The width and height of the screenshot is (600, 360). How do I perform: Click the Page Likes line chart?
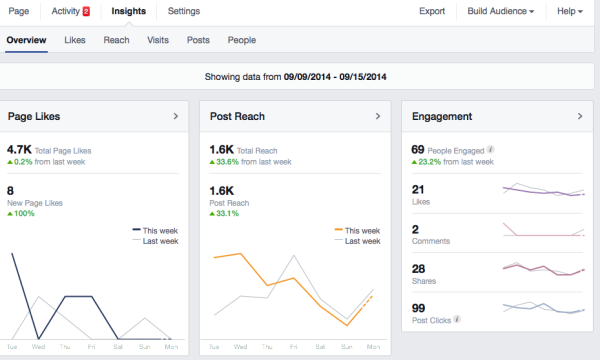pos(92,296)
